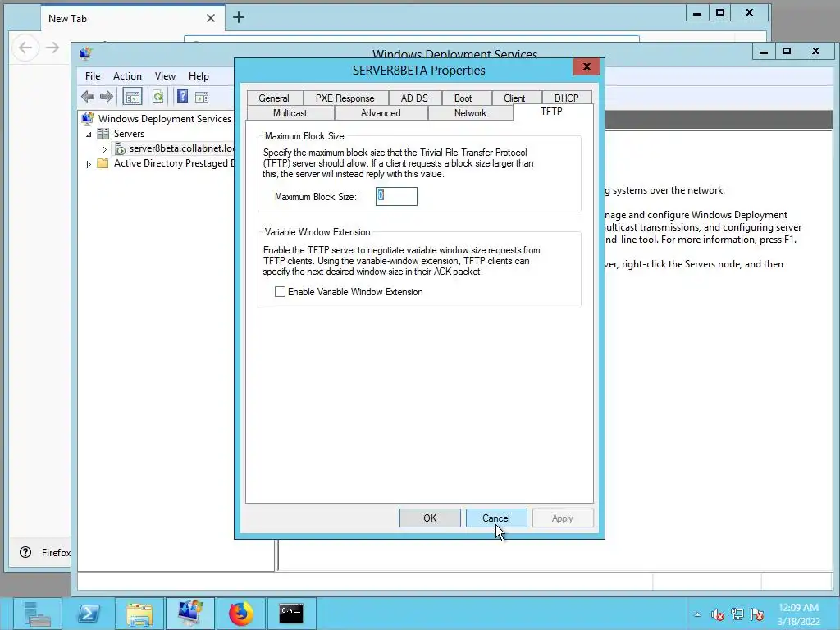Image resolution: width=840 pixels, height=630 pixels.
Task: Launch PowerShell from the taskbar
Action: coord(89,614)
